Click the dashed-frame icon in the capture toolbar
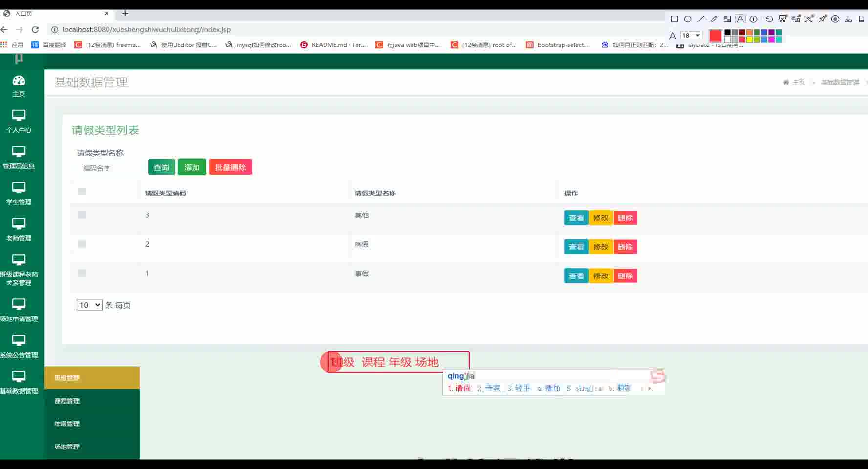The image size is (868, 469). pos(809,19)
